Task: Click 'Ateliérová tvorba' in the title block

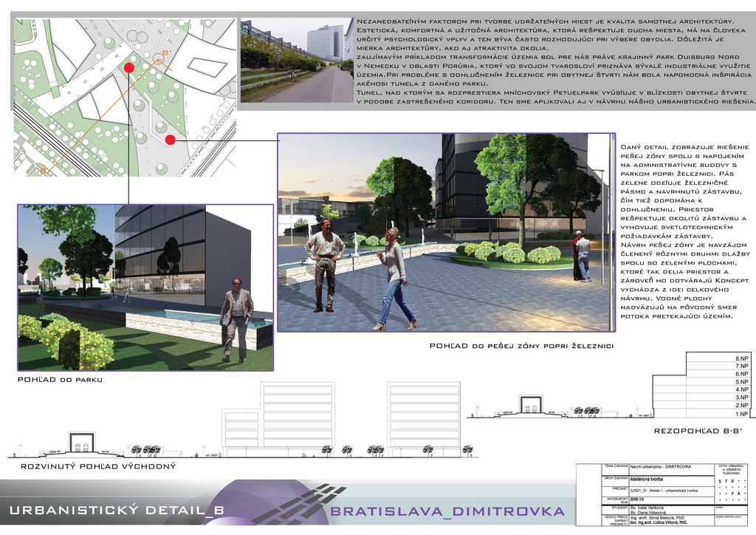Action: coord(647,479)
